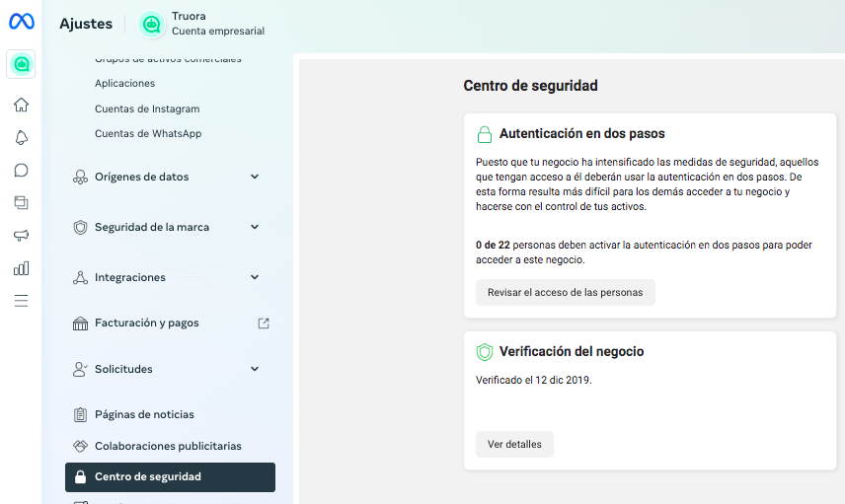Click the Centro de seguridad page title
The image size is (845, 504).
click(530, 86)
